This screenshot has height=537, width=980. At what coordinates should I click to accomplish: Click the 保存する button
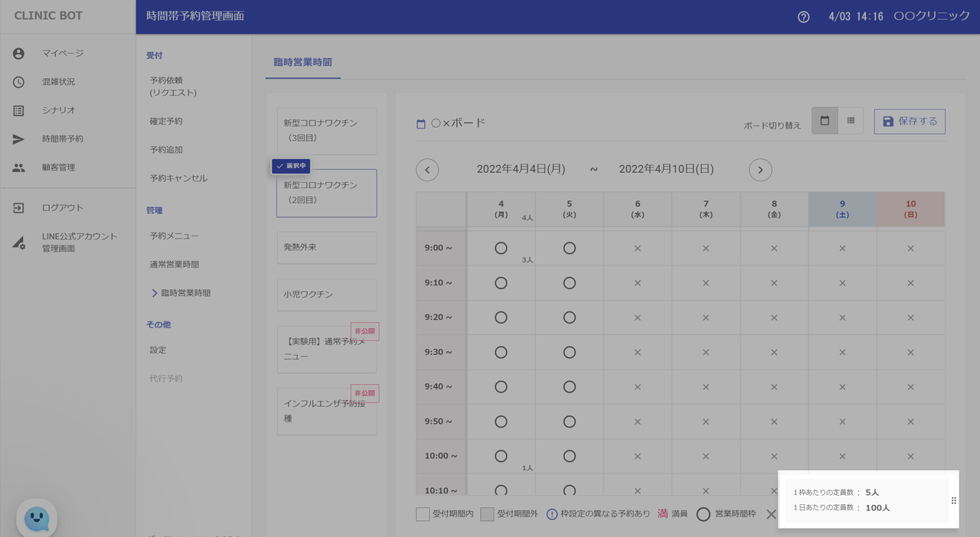(x=910, y=122)
